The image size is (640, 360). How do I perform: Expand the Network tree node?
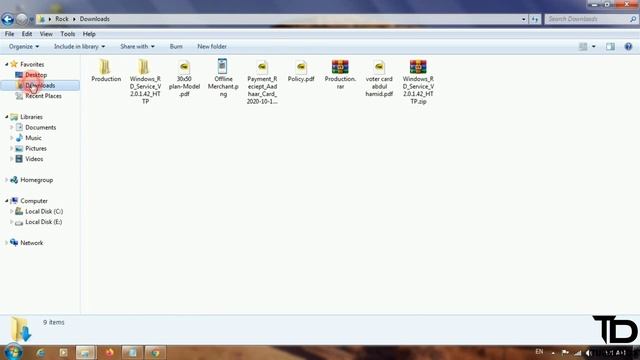(7, 243)
